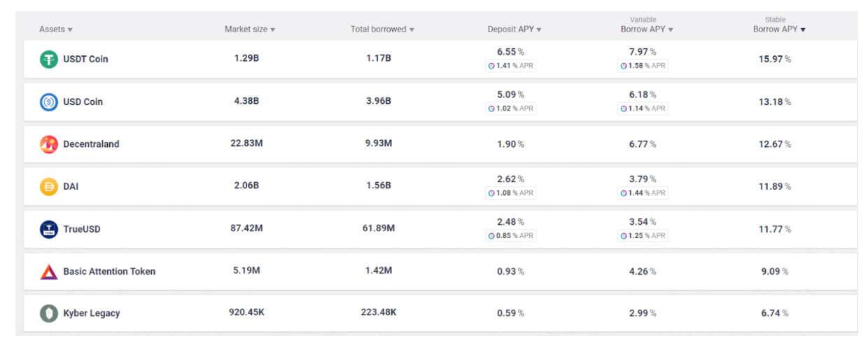
Task: Sort table by Assets column
Action: pyautogui.click(x=56, y=29)
